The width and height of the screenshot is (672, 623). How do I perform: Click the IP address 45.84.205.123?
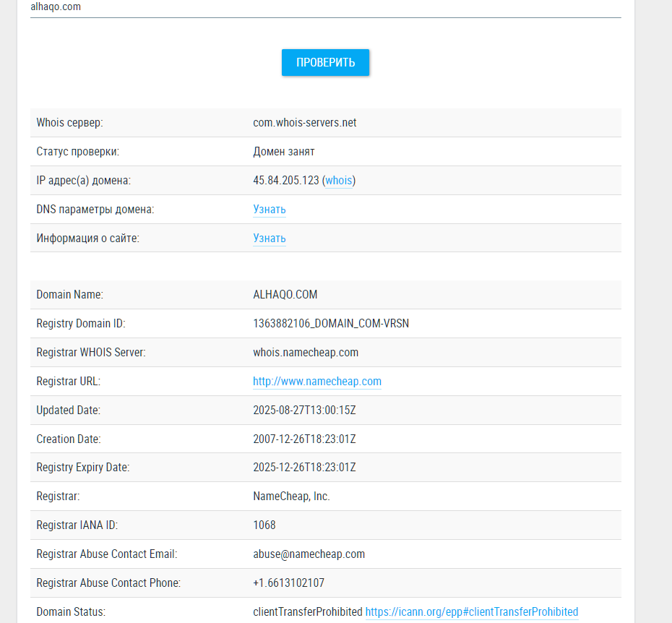(286, 181)
